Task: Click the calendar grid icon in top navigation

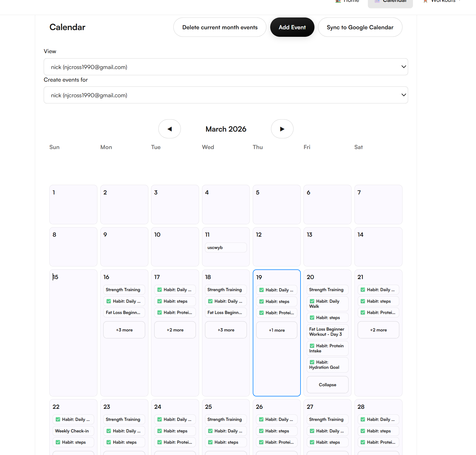Action: (x=377, y=1)
